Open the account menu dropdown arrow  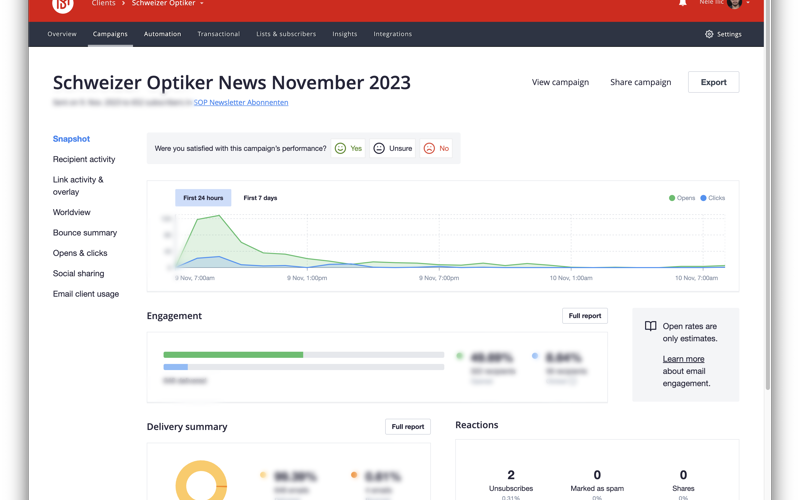[748, 4]
